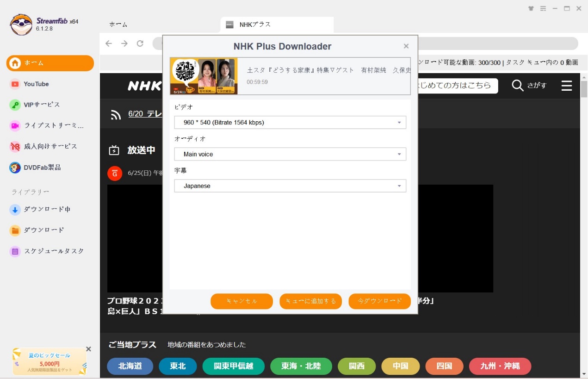
Task: Click the キューに追加する button
Action: [310, 301]
